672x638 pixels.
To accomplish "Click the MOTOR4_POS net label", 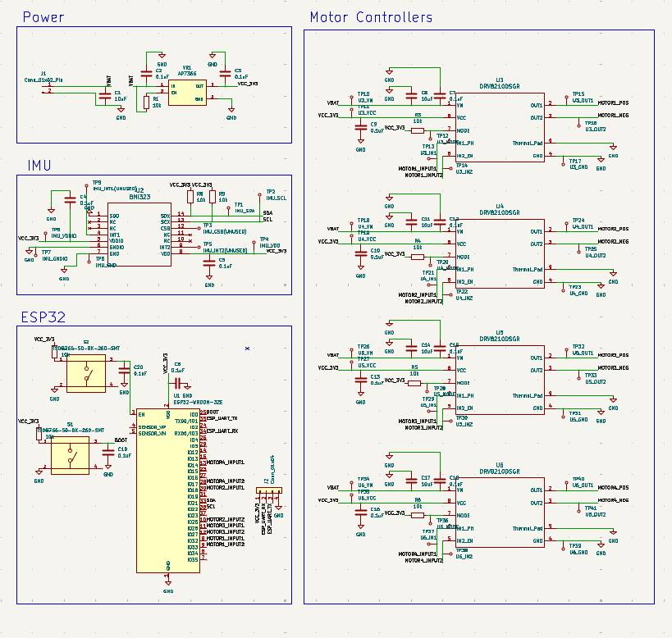I will [613, 488].
